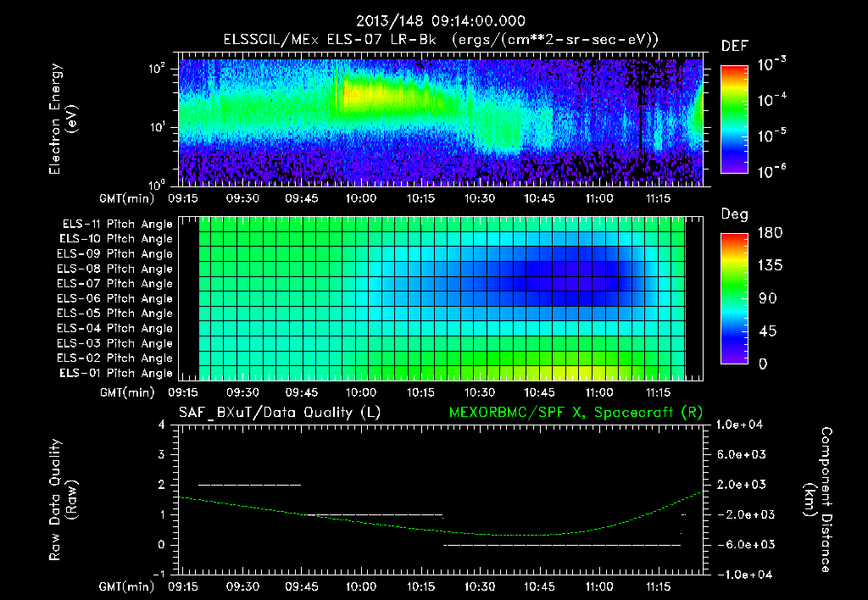Select the ELS-08 Pitch Angle row label
868x600 pixels.
(x=115, y=269)
